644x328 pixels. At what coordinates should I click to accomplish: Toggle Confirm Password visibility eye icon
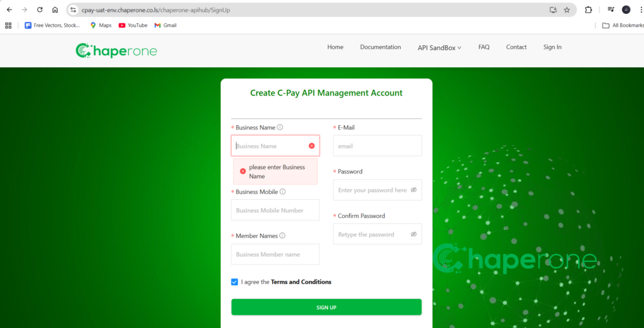pyautogui.click(x=414, y=234)
